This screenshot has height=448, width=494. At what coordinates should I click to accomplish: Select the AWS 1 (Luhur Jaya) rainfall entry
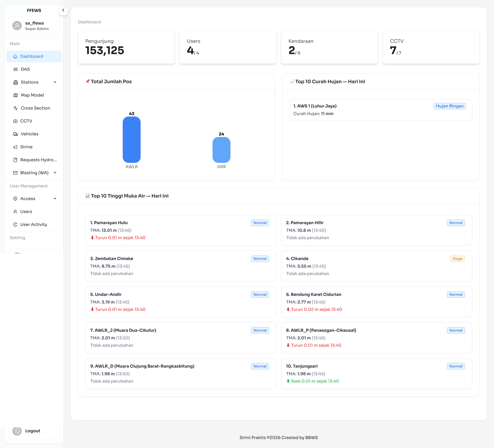(381, 110)
